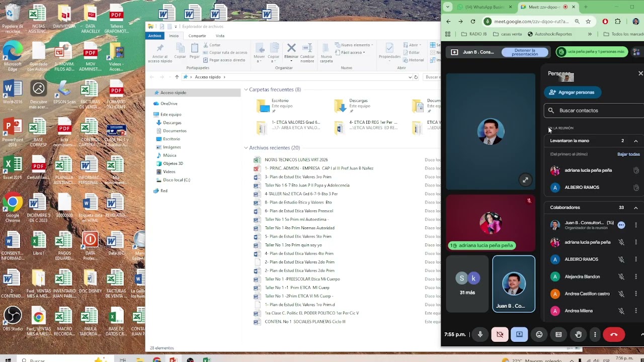
Task: Click the Buscar contactos search field
Action: point(594,110)
